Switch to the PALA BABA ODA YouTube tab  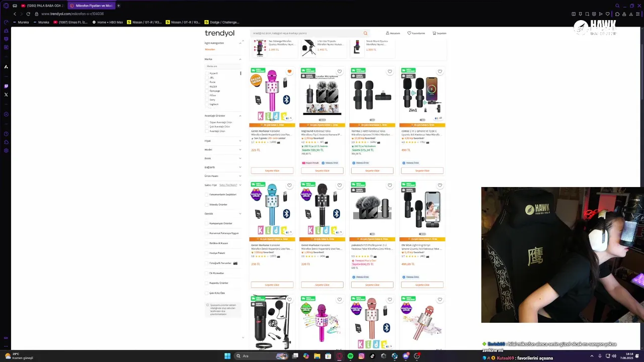42,6
